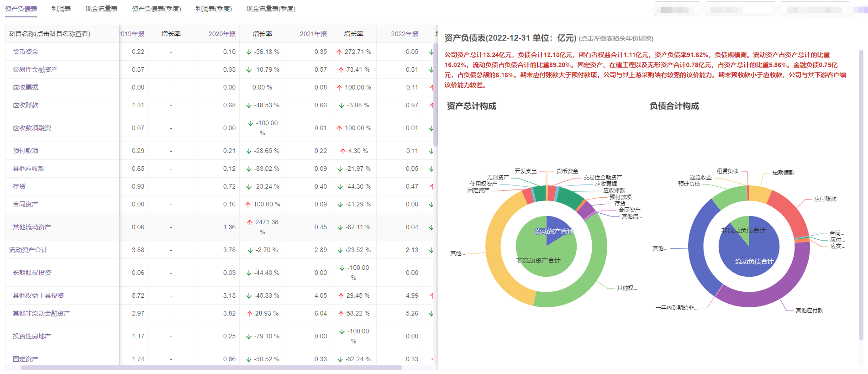Open the 交易性金融资产 item link

35,69
